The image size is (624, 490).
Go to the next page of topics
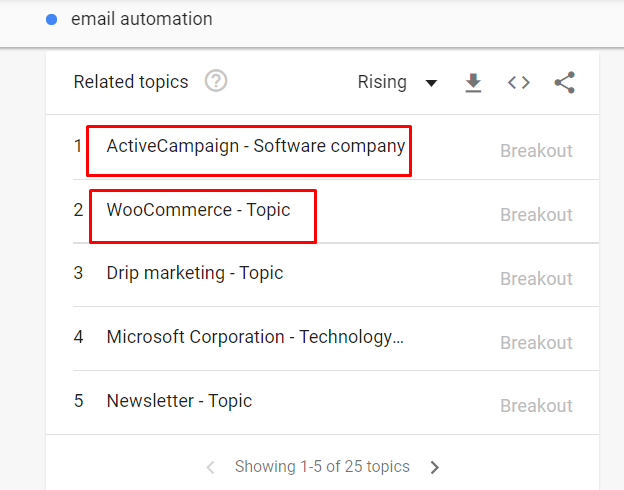pyautogui.click(x=435, y=467)
